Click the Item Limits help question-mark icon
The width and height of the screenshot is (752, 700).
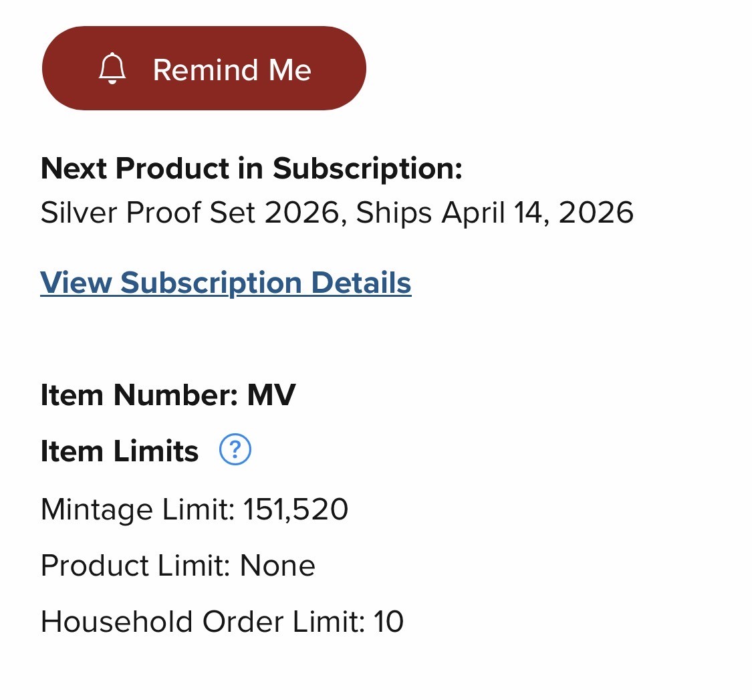pyautogui.click(x=235, y=450)
